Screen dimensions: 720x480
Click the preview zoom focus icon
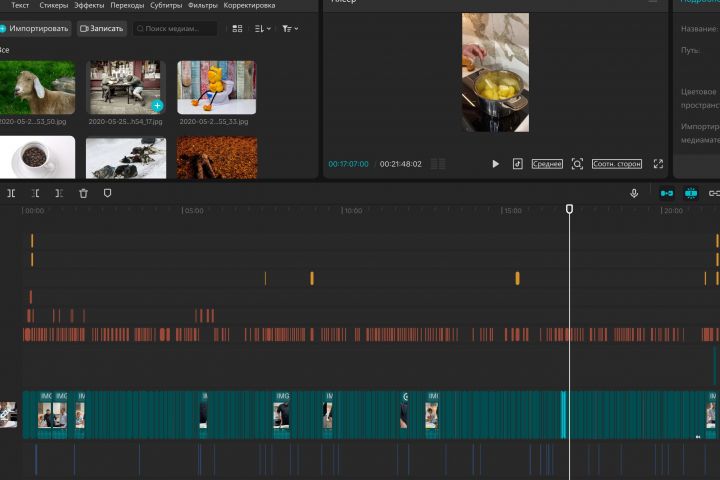pos(577,164)
